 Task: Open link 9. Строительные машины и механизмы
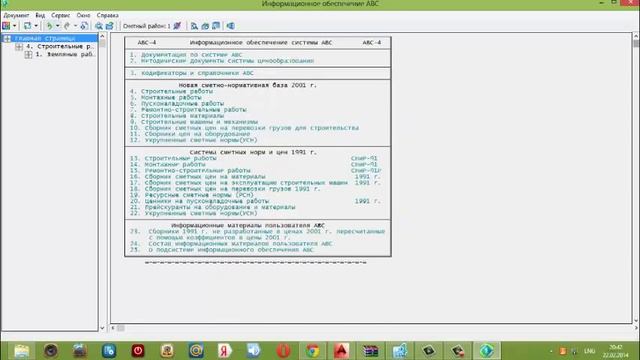click(194, 122)
